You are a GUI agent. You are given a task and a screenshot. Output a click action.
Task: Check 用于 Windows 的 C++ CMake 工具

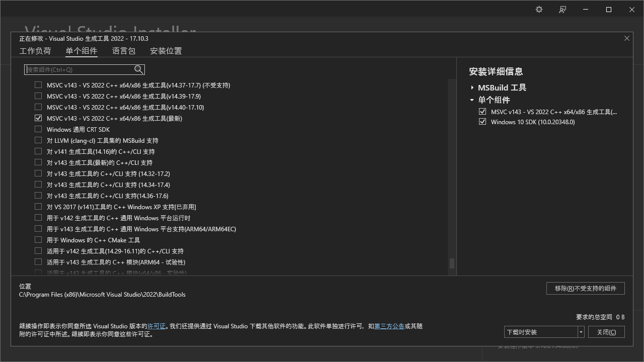[x=38, y=240]
